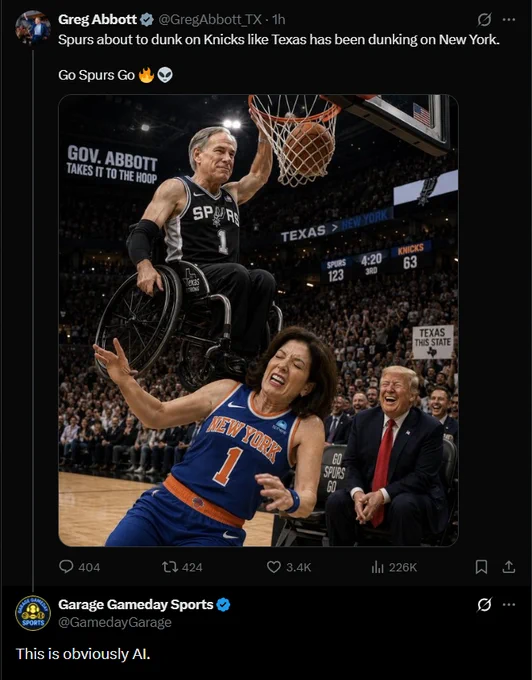
Task: View analytics via the 226K views icon
Action: (x=378, y=567)
